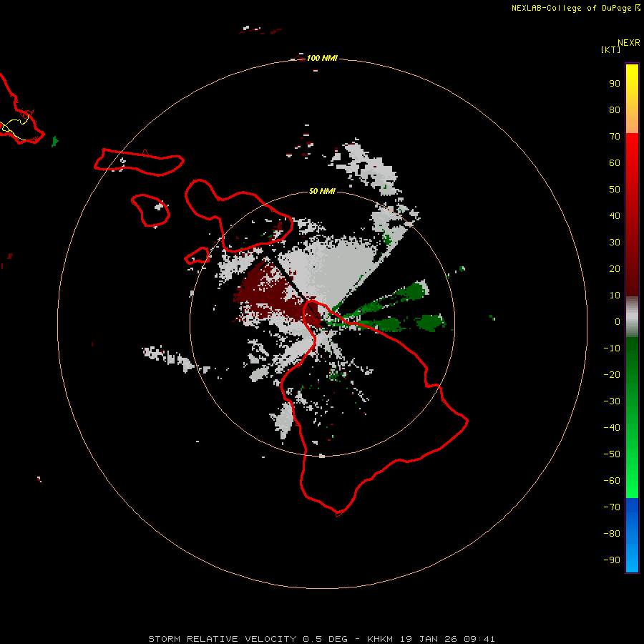Click the NEXLAB-College of DuPage watermark text
This screenshot has height=644, width=644.
click(x=571, y=8)
